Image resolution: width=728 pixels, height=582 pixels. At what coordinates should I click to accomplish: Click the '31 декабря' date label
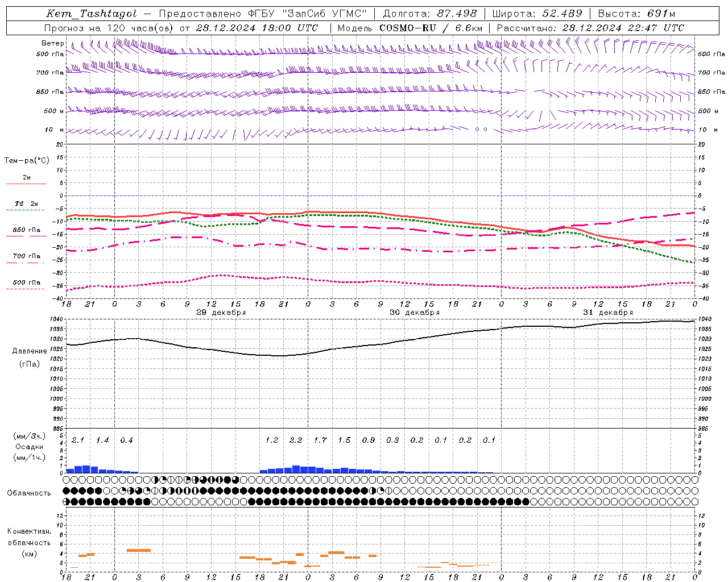click(x=608, y=313)
